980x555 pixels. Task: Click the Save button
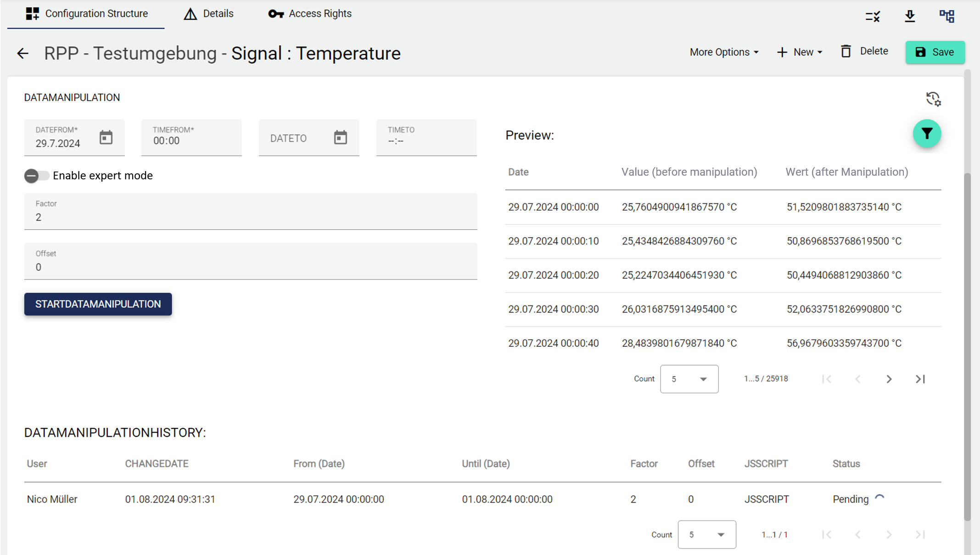point(935,52)
